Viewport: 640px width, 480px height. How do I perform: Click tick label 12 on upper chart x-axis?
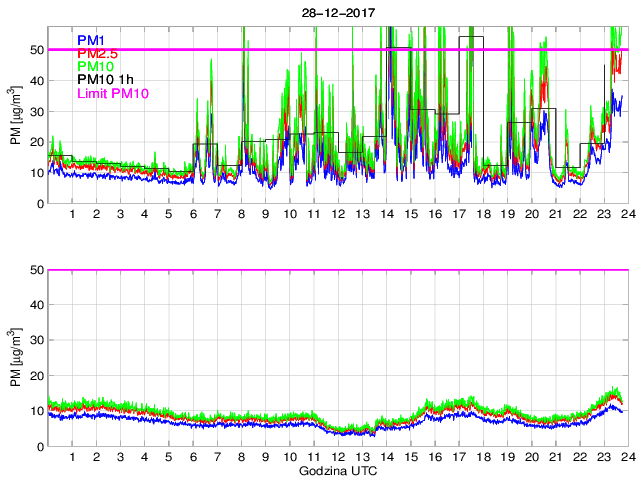pyautogui.click(x=338, y=215)
